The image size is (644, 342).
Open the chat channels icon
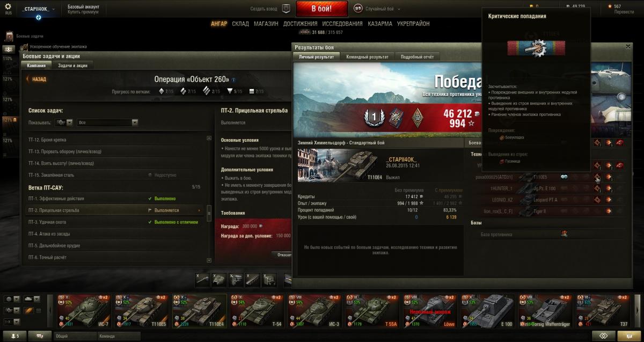click(40, 336)
